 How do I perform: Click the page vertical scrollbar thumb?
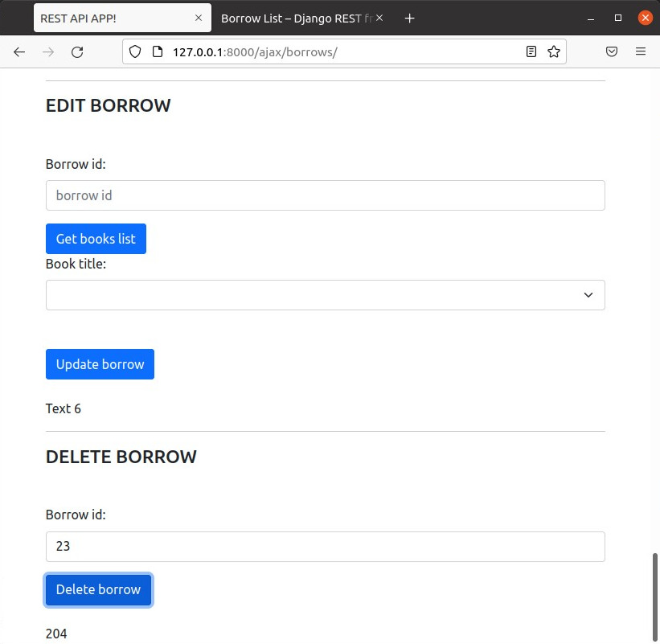point(654,593)
